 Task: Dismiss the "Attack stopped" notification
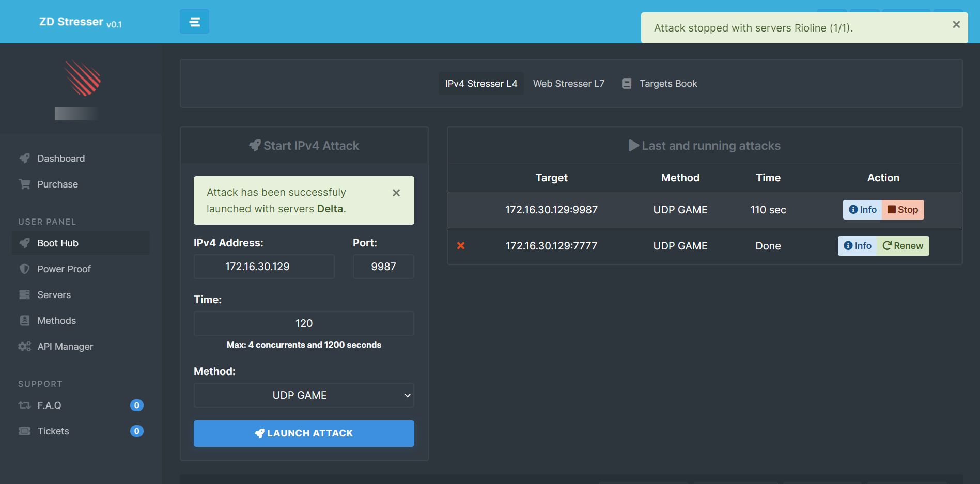[x=956, y=25]
